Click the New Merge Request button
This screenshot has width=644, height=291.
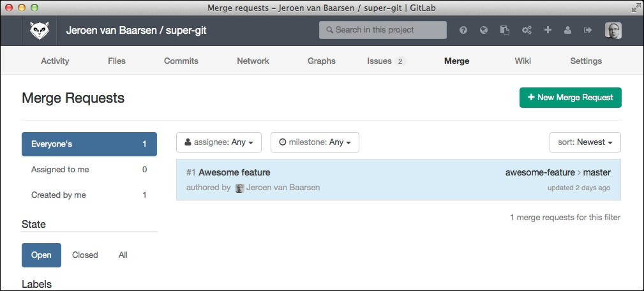(x=570, y=98)
